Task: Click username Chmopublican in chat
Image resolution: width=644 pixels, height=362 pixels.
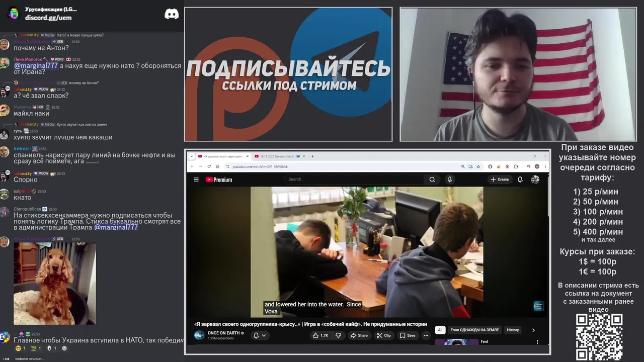Action: point(27,209)
